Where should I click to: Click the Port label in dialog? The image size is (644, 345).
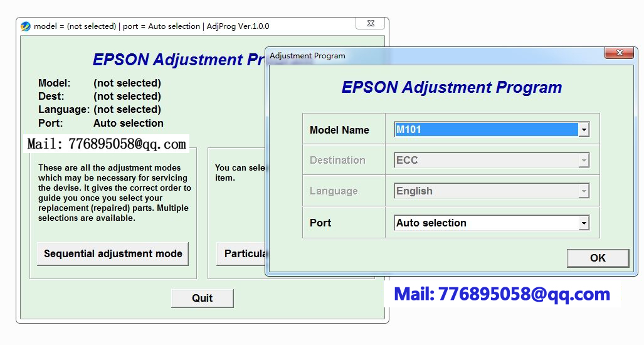click(320, 223)
